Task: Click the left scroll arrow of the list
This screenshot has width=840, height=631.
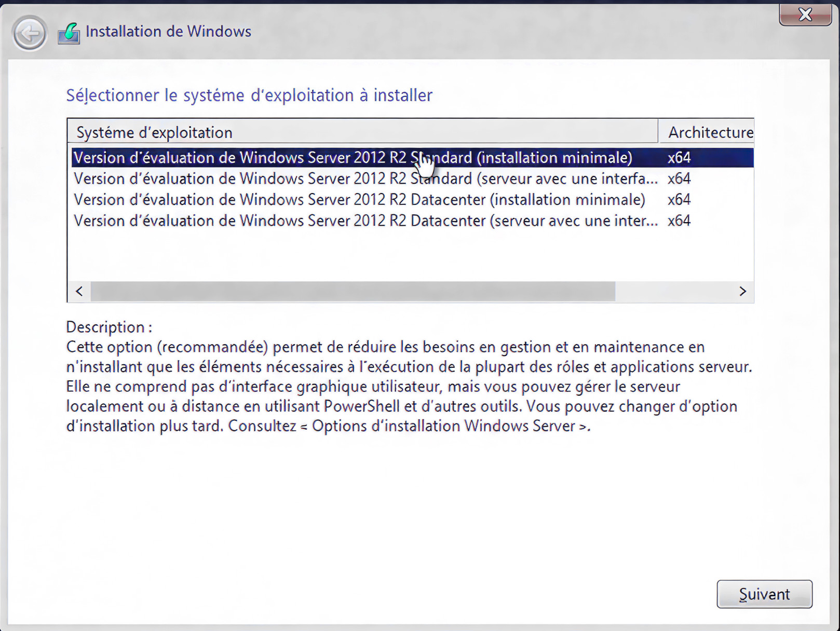Action: tap(79, 291)
